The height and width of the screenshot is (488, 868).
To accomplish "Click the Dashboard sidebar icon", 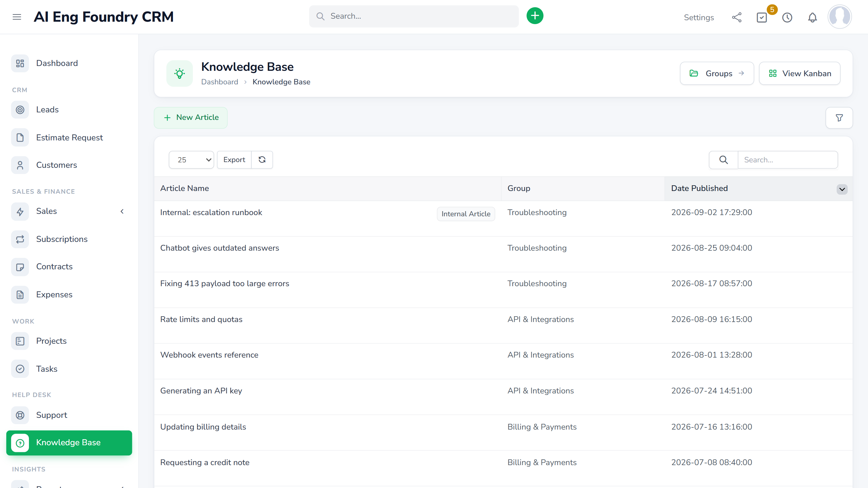I will click(20, 63).
